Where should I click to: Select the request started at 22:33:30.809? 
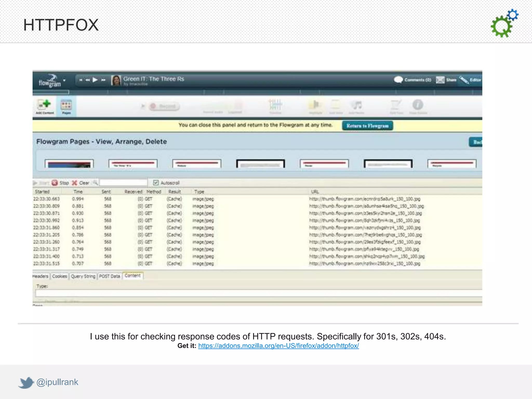257,206
